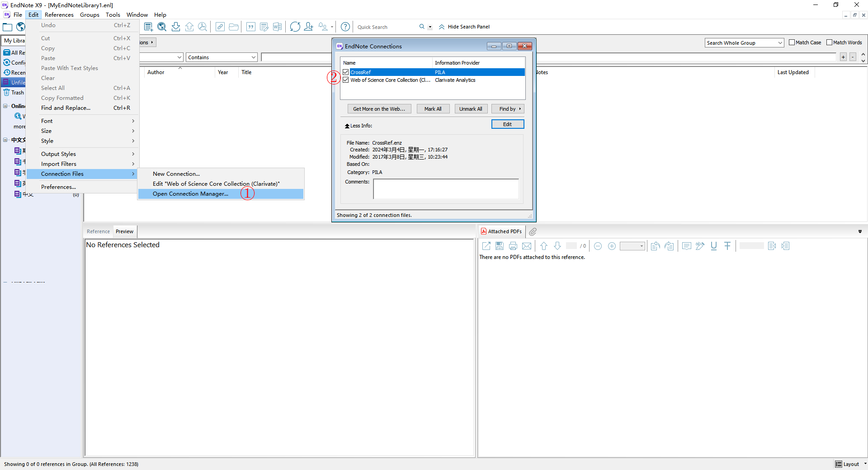
Task: Collapse the Online Search group tree
Action: coord(5,106)
